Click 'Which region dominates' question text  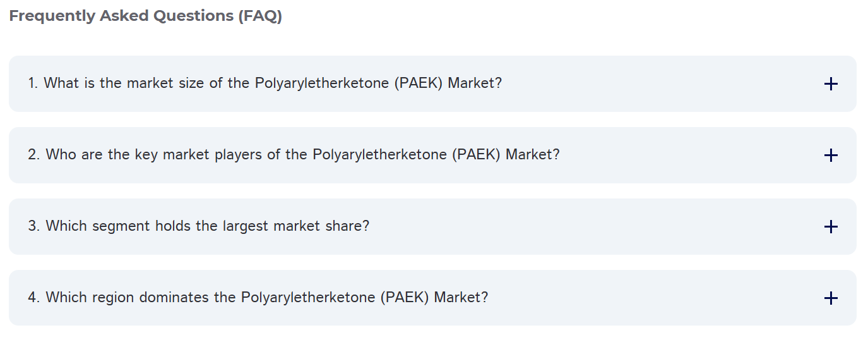coord(258,298)
